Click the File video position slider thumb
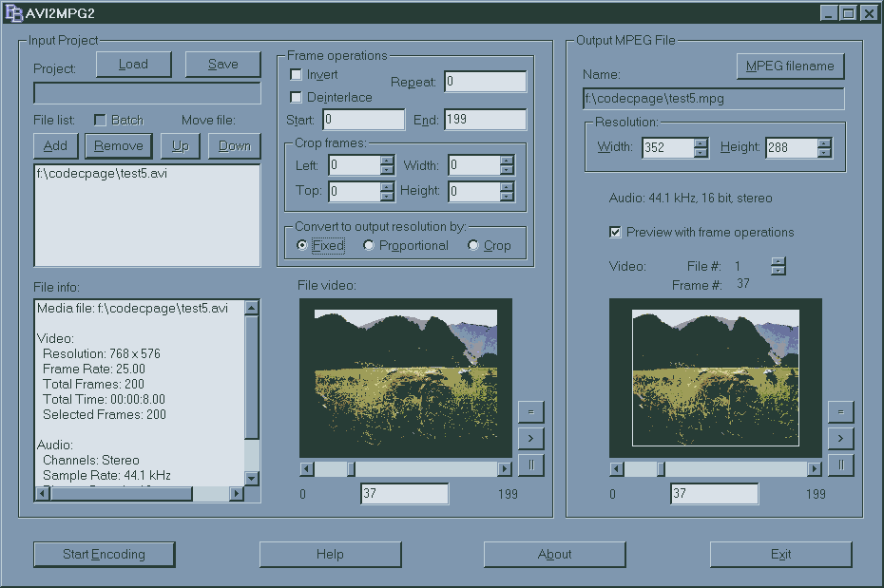Viewport: 884px width, 588px height. pyautogui.click(x=351, y=469)
